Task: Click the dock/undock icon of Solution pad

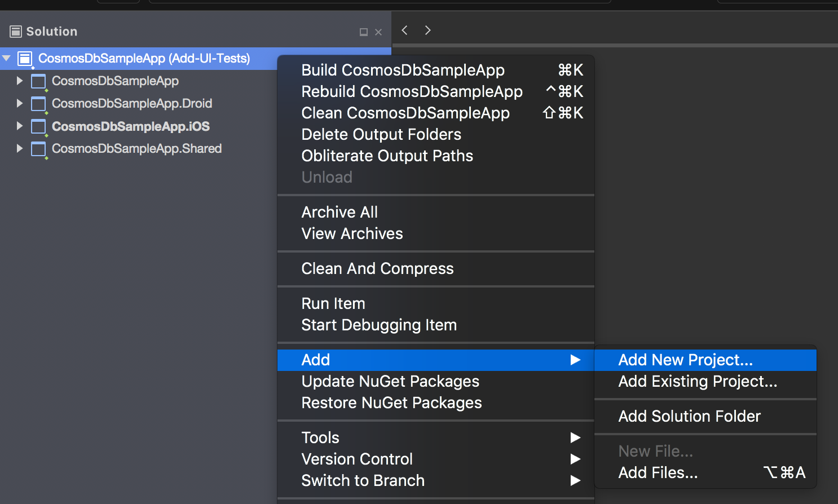Action: (x=364, y=32)
